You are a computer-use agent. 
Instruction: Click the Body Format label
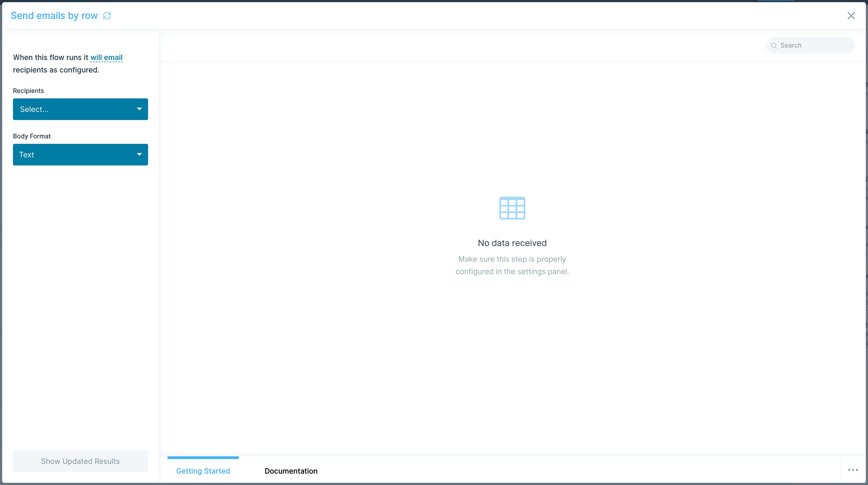(32, 136)
